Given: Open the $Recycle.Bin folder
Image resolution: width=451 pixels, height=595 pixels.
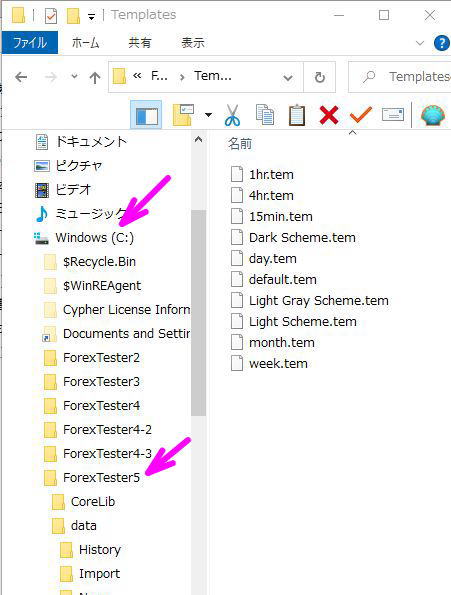Looking at the screenshot, I should (x=99, y=261).
